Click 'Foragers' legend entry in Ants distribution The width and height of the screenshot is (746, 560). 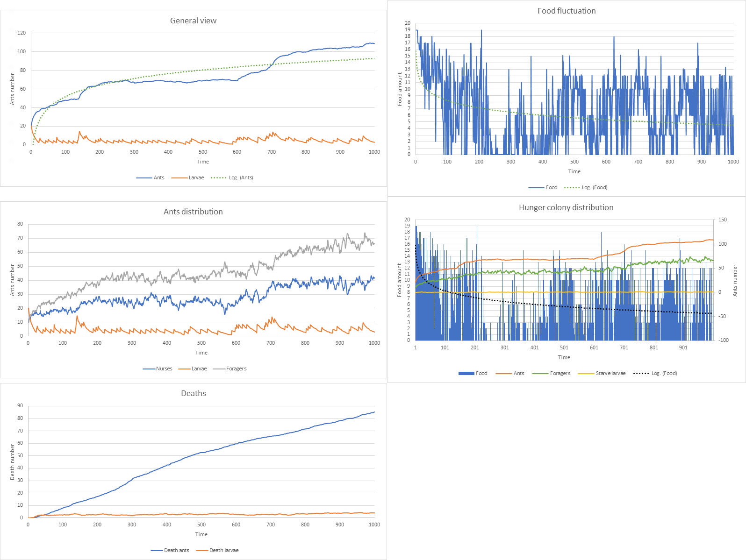[x=230, y=369]
